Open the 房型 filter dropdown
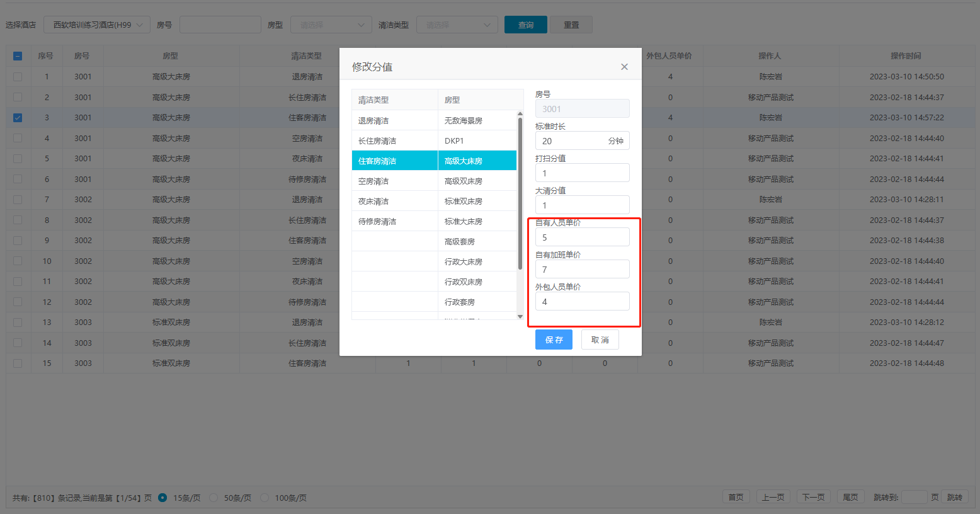Image resolution: width=980 pixels, height=514 pixels. click(x=331, y=25)
